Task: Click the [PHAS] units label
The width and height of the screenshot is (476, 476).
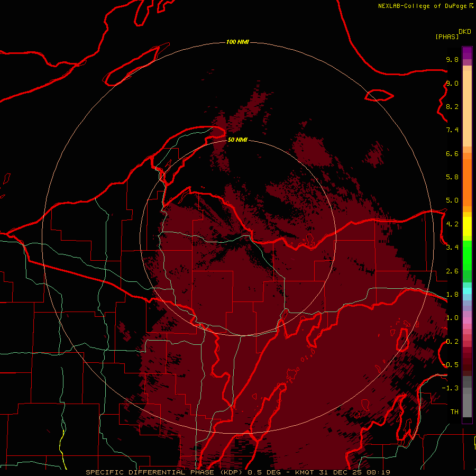Action: coord(447,36)
